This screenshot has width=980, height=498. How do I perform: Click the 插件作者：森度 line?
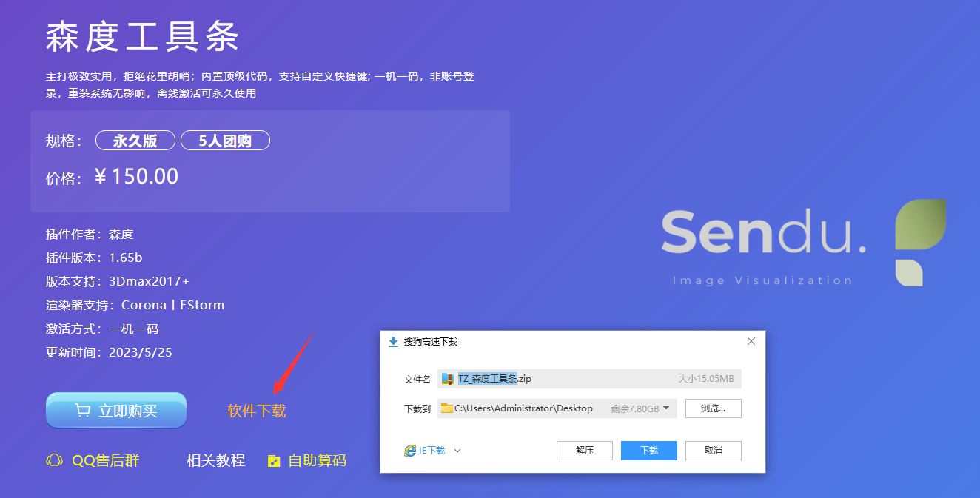coord(90,234)
